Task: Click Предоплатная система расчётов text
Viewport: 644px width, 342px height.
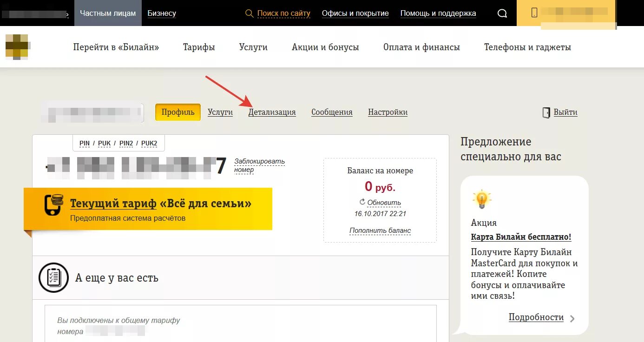Action: [x=128, y=218]
